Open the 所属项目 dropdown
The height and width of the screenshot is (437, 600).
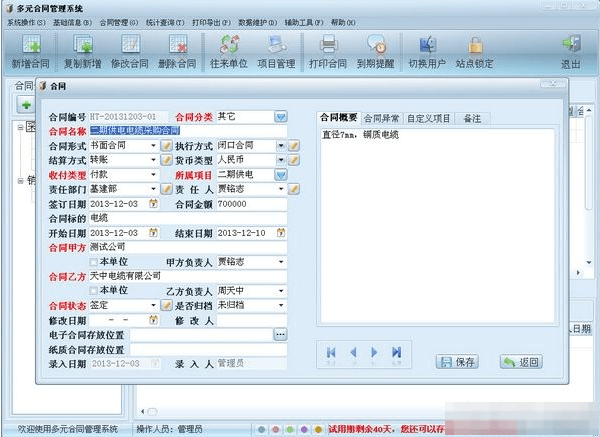pyautogui.click(x=281, y=175)
